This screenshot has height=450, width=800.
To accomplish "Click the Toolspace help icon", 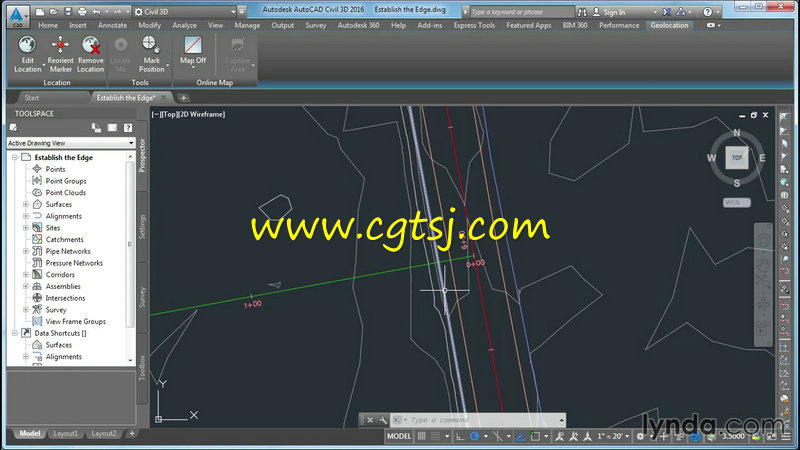I will (128, 128).
